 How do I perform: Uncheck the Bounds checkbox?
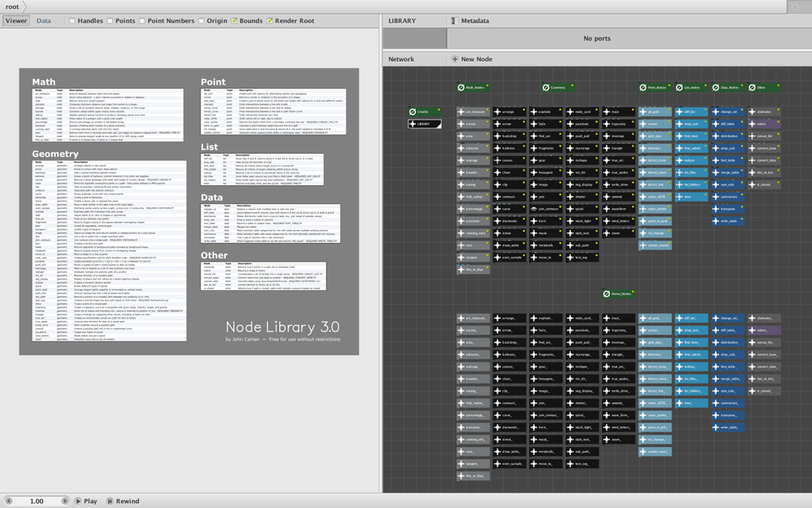pos(234,21)
